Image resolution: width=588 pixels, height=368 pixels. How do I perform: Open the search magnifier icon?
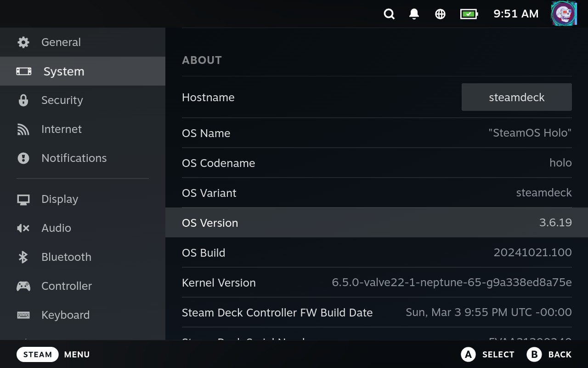(x=389, y=14)
